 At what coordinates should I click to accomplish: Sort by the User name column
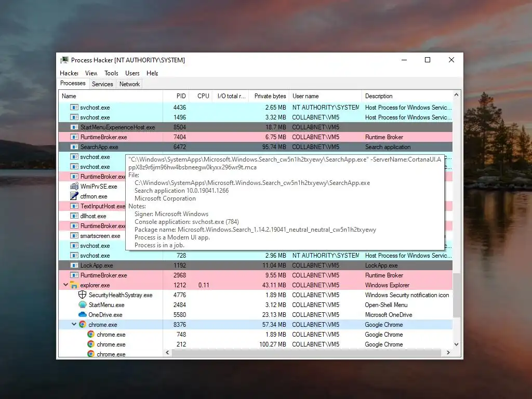tap(326, 96)
